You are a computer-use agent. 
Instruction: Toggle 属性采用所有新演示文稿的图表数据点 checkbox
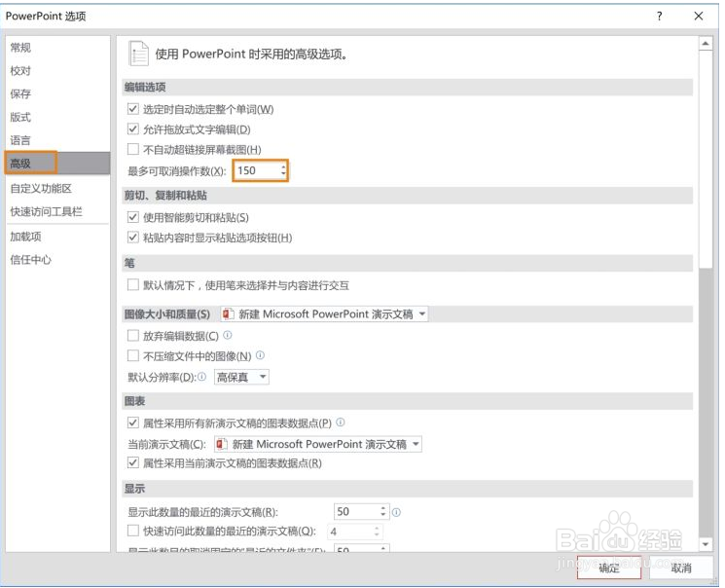pyautogui.click(x=133, y=423)
